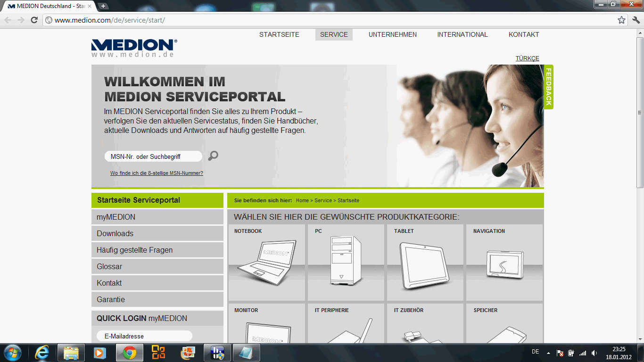Open the KONTAKT top menu item
Image resolution: width=644 pixels, height=362 pixels.
click(524, 34)
